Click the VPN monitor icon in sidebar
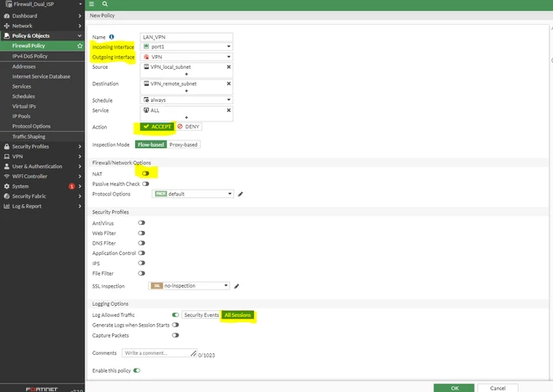Image resolution: width=553 pixels, height=392 pixels. point(7,156)
